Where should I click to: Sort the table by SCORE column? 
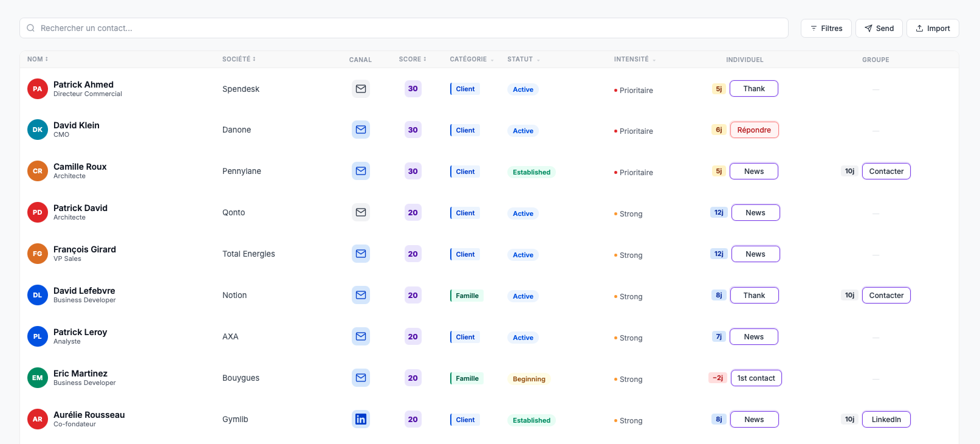pos(413,59)
